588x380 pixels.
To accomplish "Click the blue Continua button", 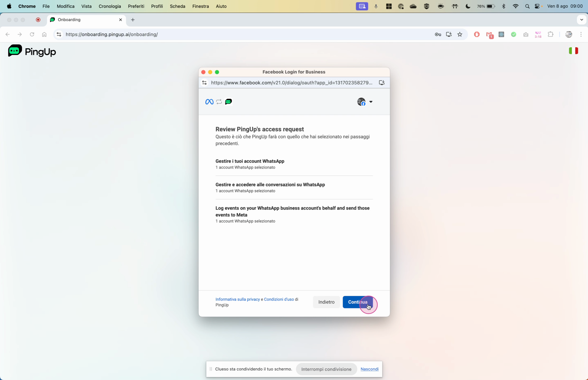I will 358,302.
